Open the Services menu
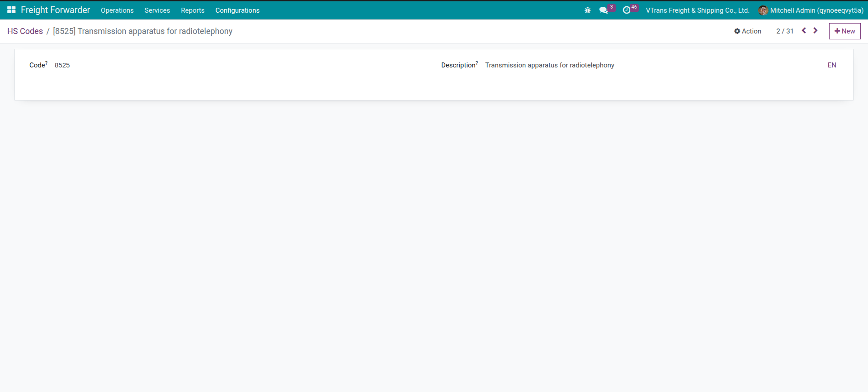 coord(157,10)
